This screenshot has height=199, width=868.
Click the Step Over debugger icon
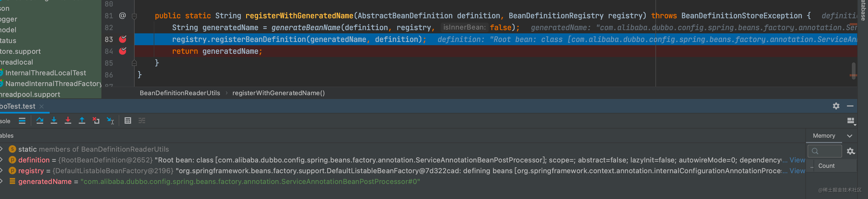(40, 121)
